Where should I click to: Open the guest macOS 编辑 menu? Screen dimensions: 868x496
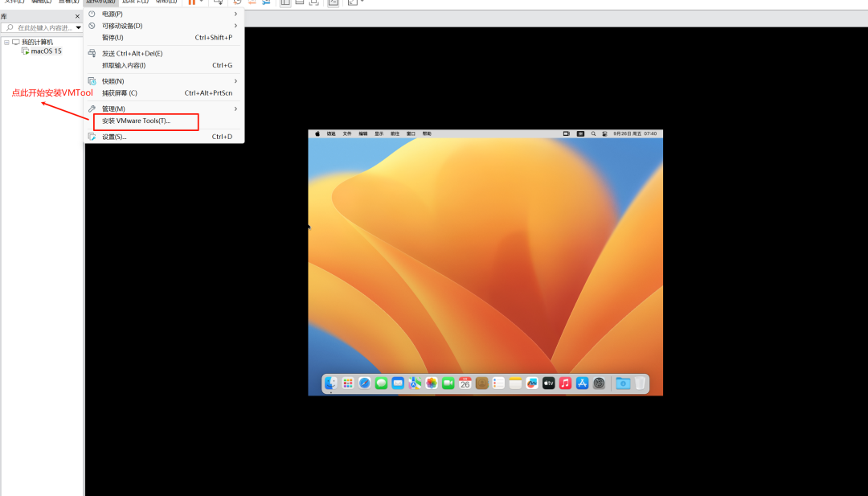363,133
